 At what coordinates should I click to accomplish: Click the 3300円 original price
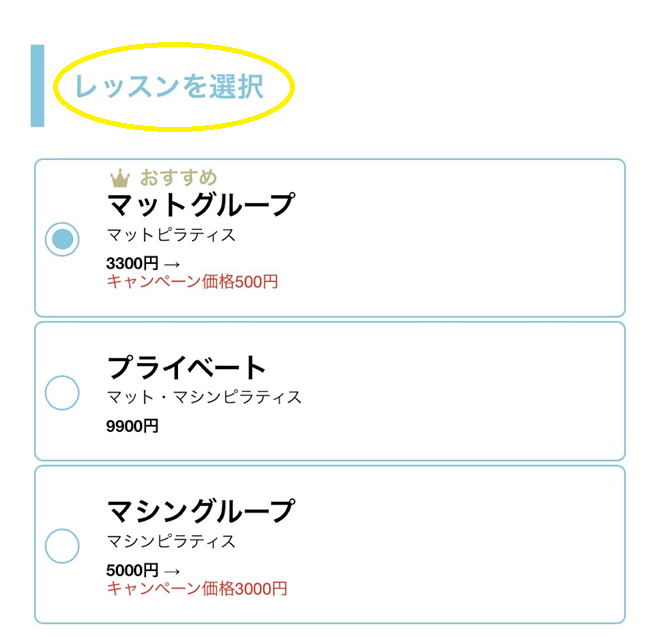132,264
